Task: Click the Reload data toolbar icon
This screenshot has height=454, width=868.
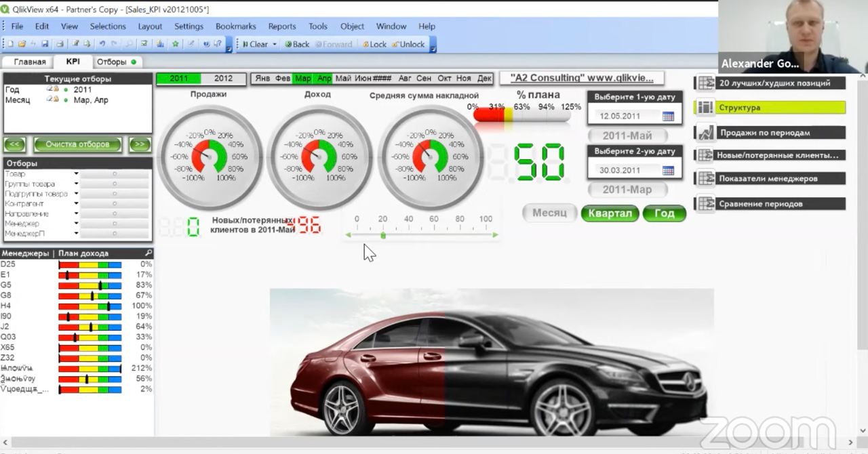Action: (x=87, y=44)
